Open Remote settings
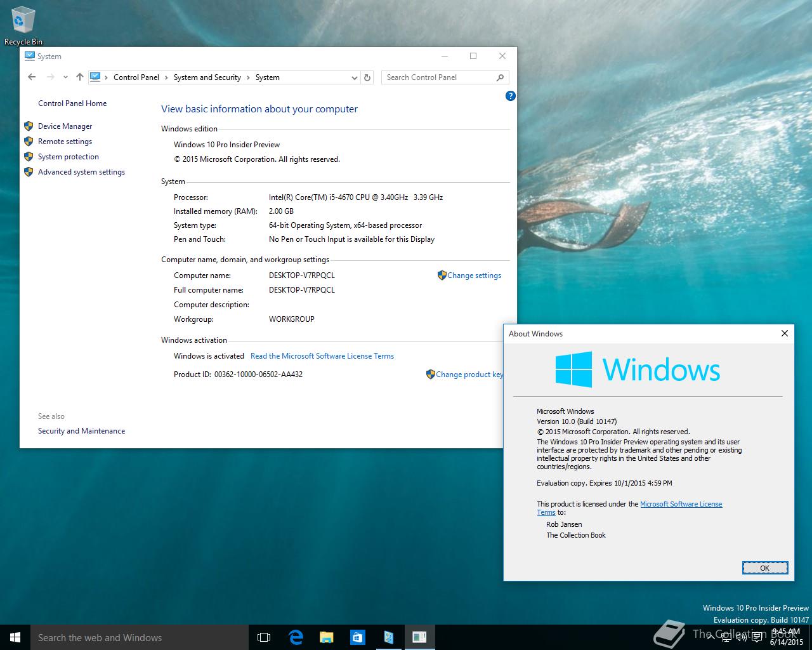Image resolution: width=812 pixels, height=650 pixels. point(65,142)
